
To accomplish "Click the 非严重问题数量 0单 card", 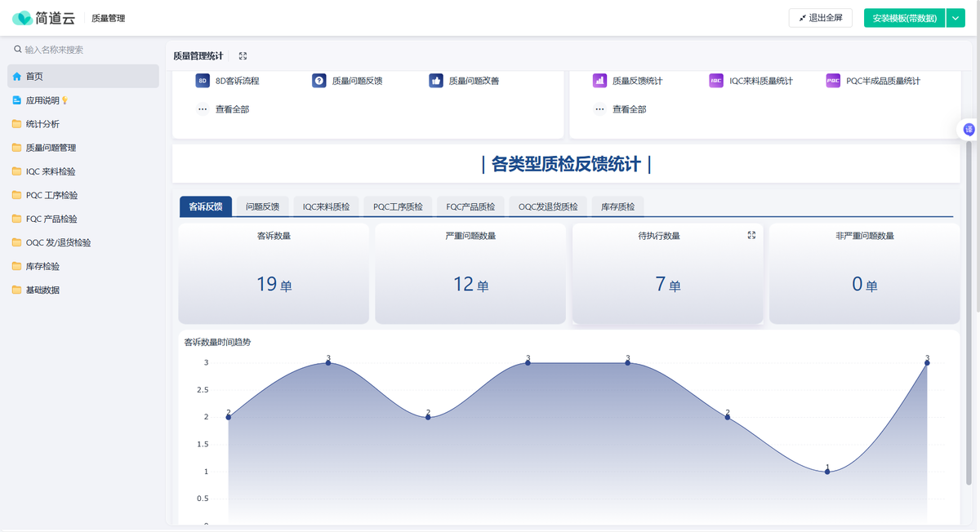I will [864, 273].
